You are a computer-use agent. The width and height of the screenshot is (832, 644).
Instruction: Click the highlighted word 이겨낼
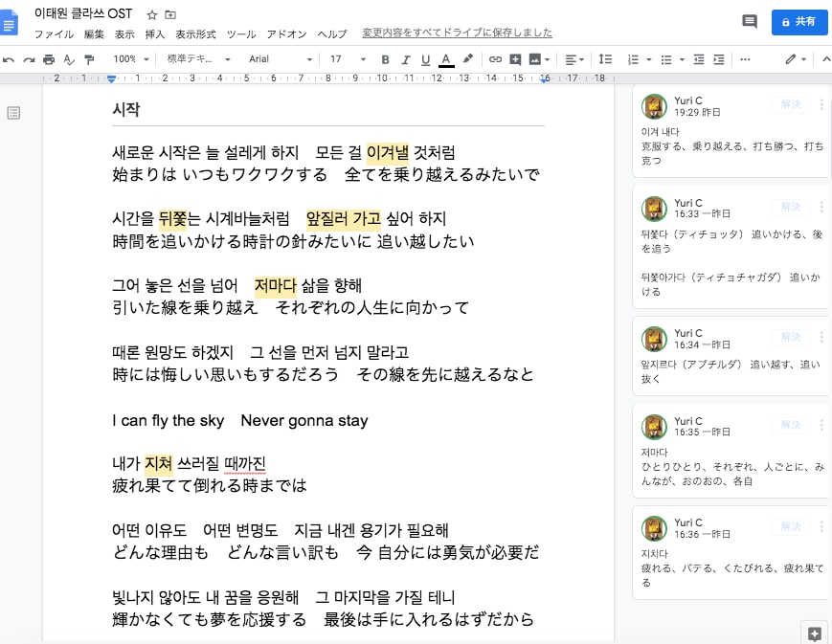click(388, 153)
